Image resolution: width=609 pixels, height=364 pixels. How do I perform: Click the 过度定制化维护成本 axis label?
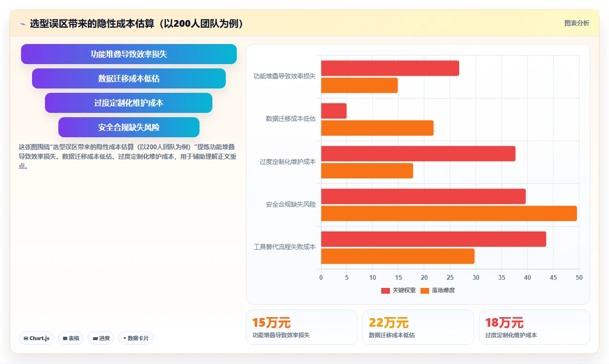[288, 162]
